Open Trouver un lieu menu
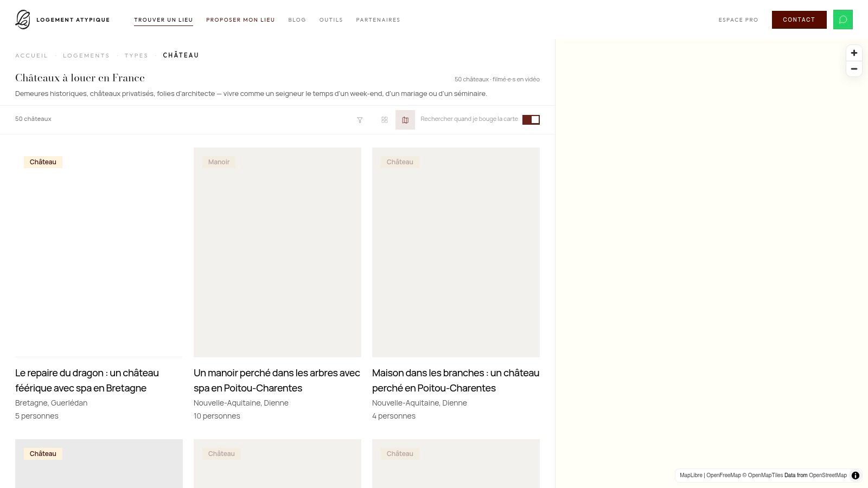Viewport: 868px width, 488px height. 163,20
